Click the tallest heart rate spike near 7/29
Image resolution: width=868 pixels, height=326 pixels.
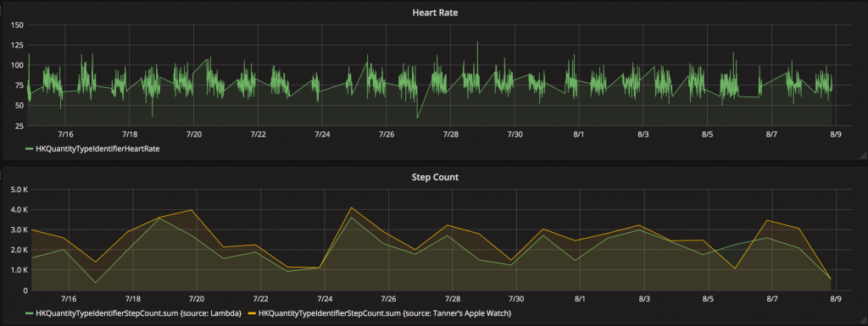(477, 42)
